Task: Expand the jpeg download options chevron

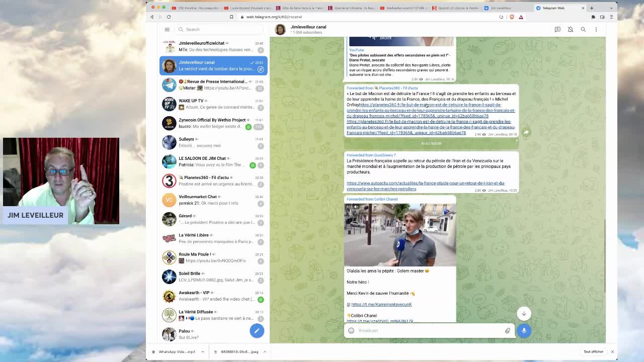Action: (x=265, y=351)
